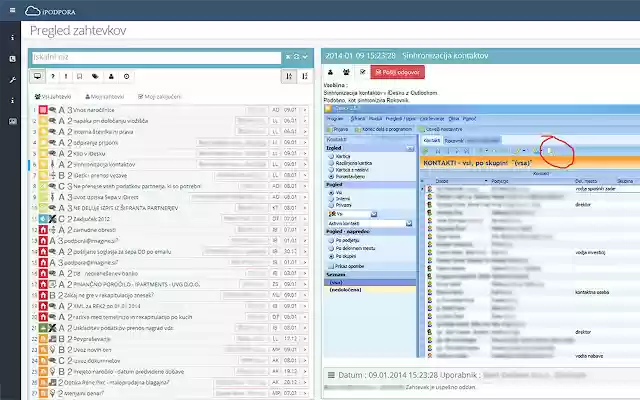Open the ID card icon in the sidebar
Image resolution: width=640 pixels, height=400 pixels.
point(13,121)
